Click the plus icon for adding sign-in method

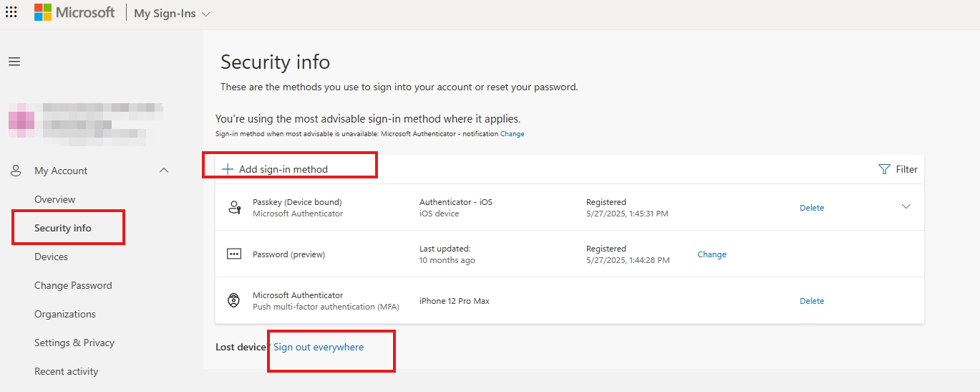click(228, 169)
